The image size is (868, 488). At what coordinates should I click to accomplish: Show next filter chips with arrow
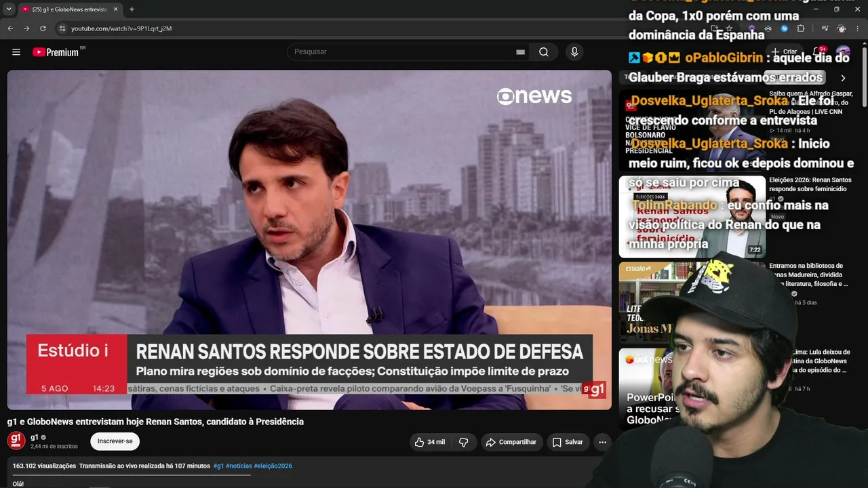pyautogui.click(x=843, y=78)
